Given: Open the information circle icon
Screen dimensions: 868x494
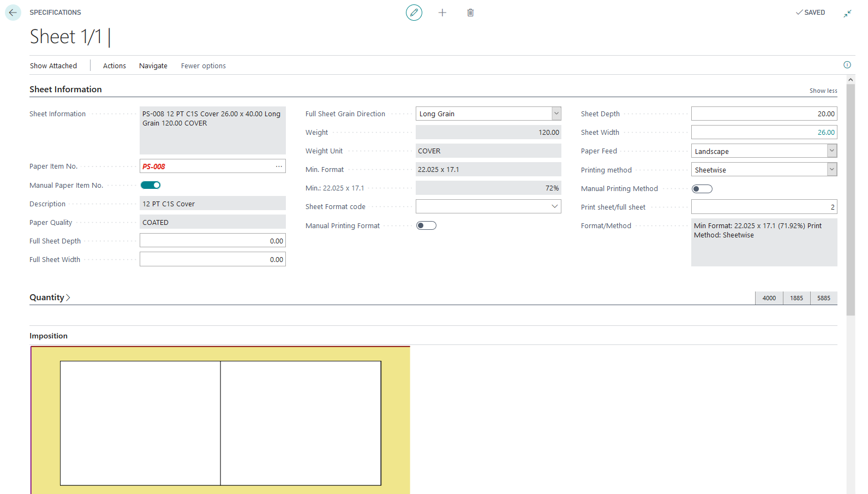Looking at the screenshot, I should coord(847,65).
